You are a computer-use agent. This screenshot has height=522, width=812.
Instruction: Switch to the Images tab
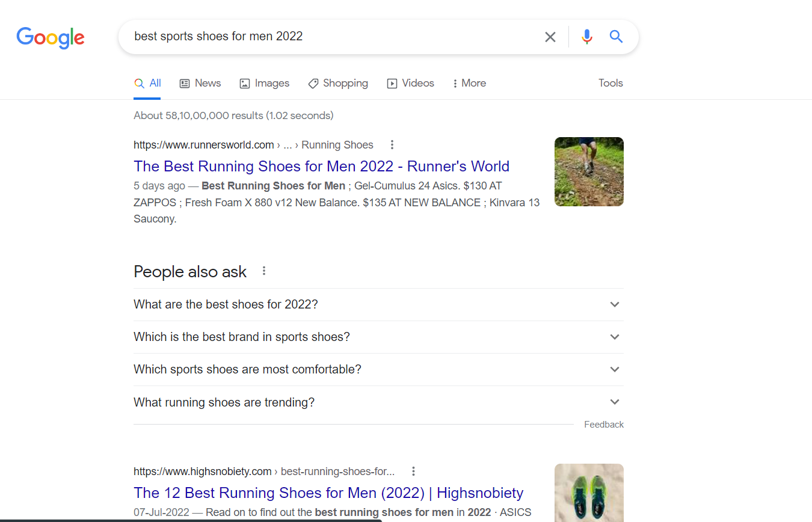coord(265,84)
